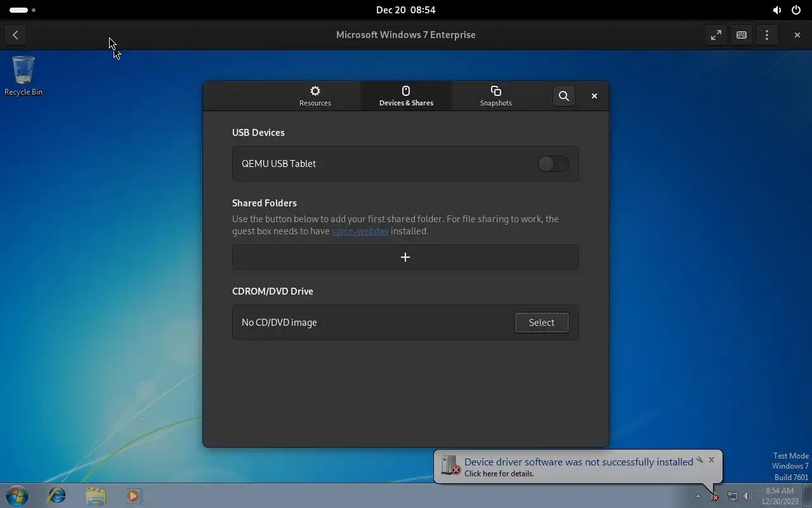Image resolution: width=812 pixels, height=508 pixels.
Task: Open GNOME clock Dec 20 08:54
Action: (405, 10)
